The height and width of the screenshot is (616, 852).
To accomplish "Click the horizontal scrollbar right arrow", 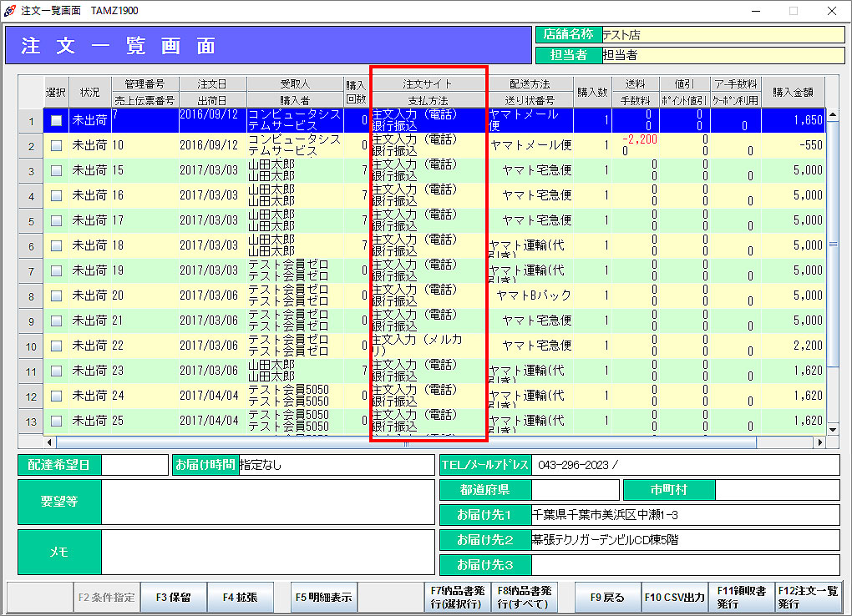I will coord(820,442).
